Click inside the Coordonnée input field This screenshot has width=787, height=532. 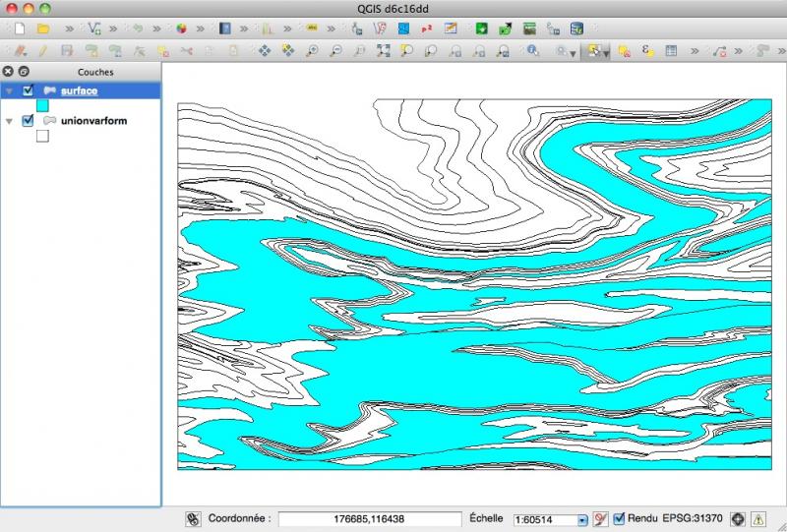(370, 519)
